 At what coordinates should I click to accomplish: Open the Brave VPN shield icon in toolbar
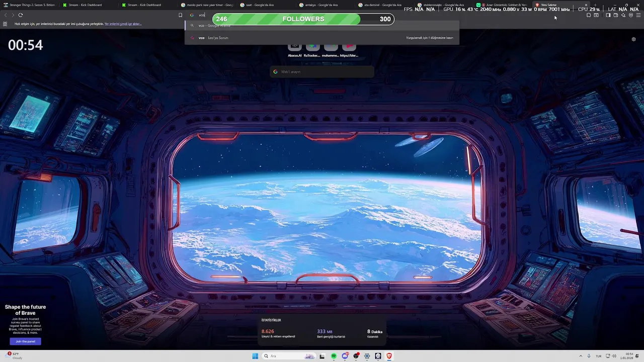(x=631, y=15)
